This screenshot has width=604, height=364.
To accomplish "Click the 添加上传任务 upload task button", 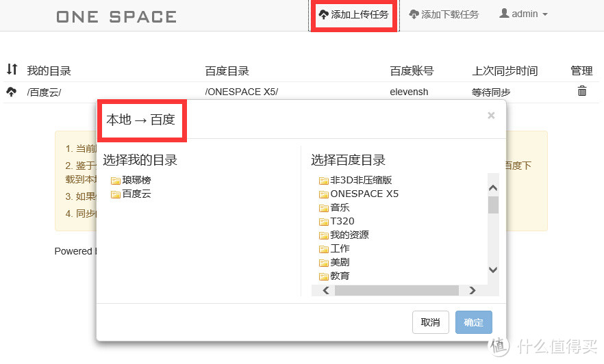I will tap(353, 14).
